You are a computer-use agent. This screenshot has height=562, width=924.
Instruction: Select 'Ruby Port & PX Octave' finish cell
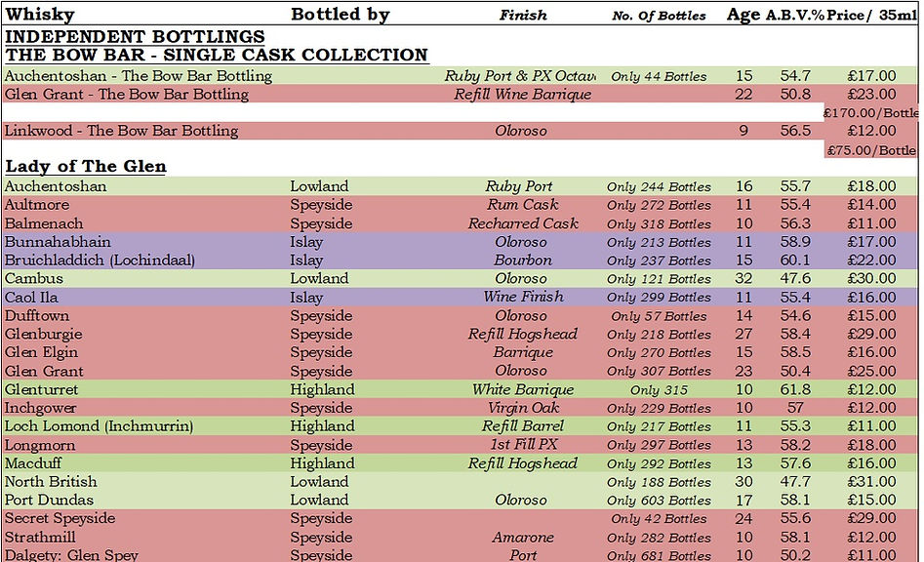coord(520,76)
